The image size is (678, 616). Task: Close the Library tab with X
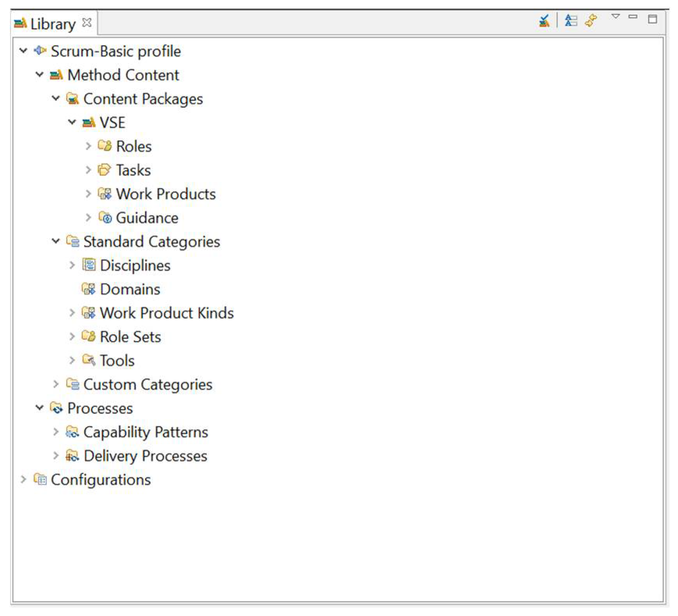pyautogui.click(x=87, y=23)
